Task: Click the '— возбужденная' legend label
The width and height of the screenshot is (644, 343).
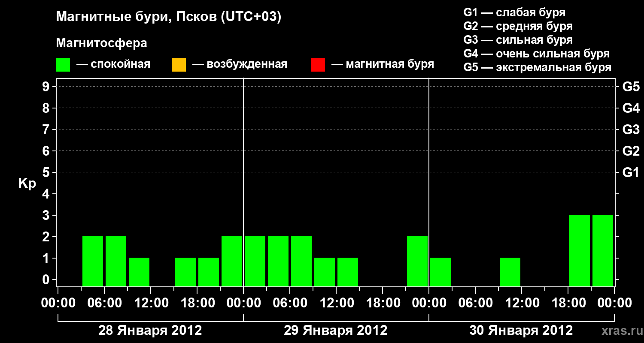Action: [x=240, y=64]
